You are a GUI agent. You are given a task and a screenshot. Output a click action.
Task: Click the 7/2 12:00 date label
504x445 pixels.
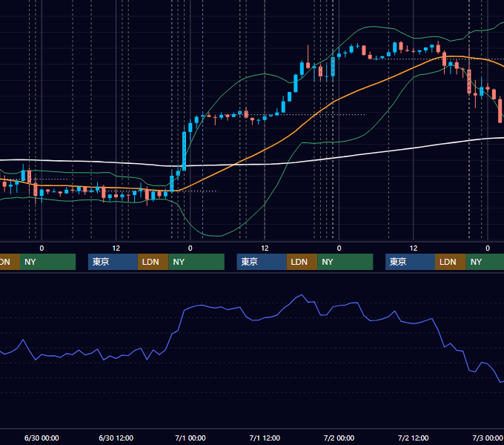pyautogui.click(x=413, y=438)
